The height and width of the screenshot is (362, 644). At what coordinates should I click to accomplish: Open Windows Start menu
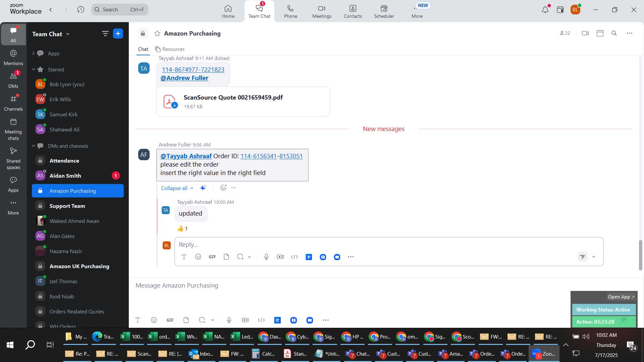point(10,345)
